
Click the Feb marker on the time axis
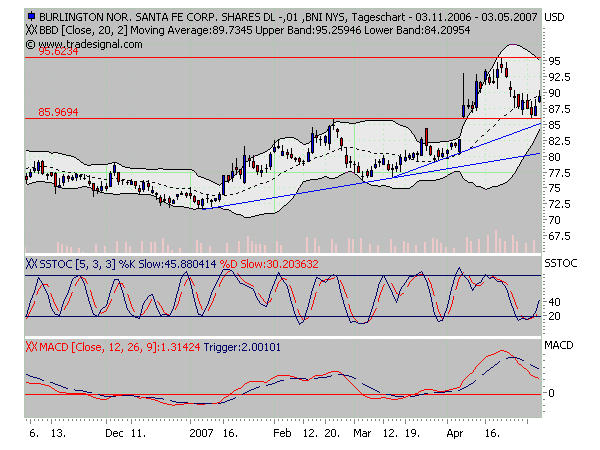(282, 436)
